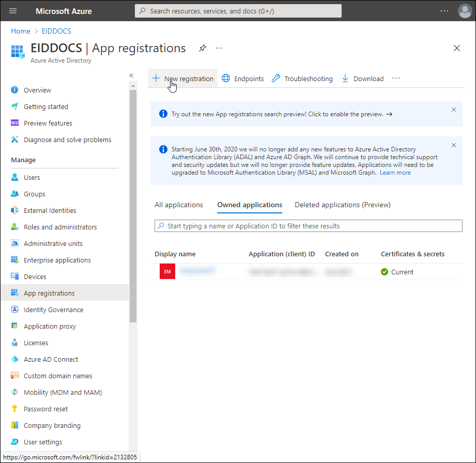
Task: Click the user account avatar
Action: [464, 11]
